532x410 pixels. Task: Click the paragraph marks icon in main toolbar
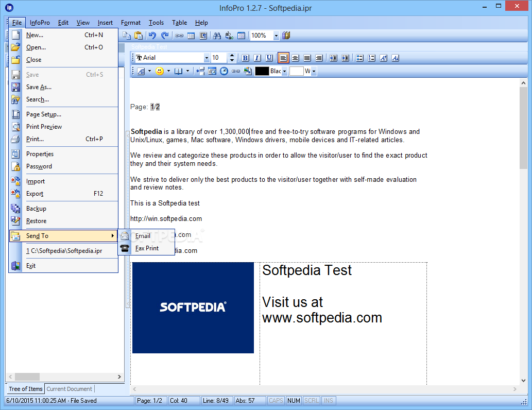203,36
